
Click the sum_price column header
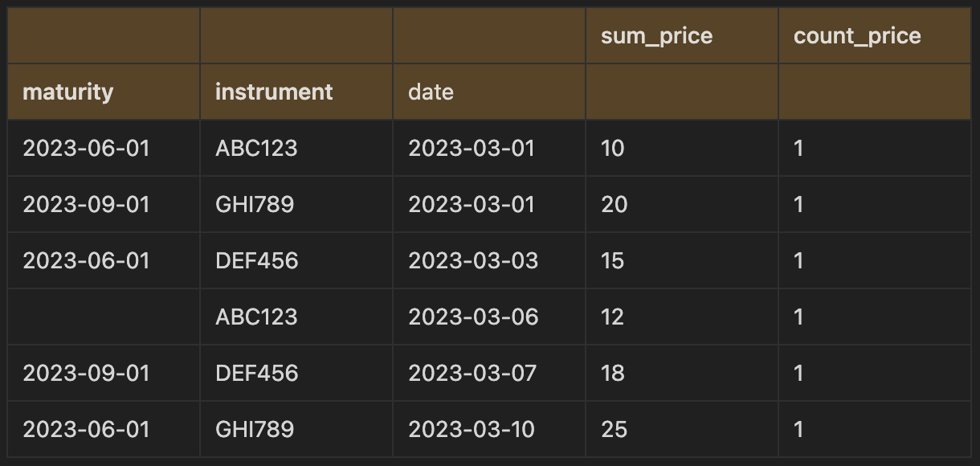tap(682, 35)
